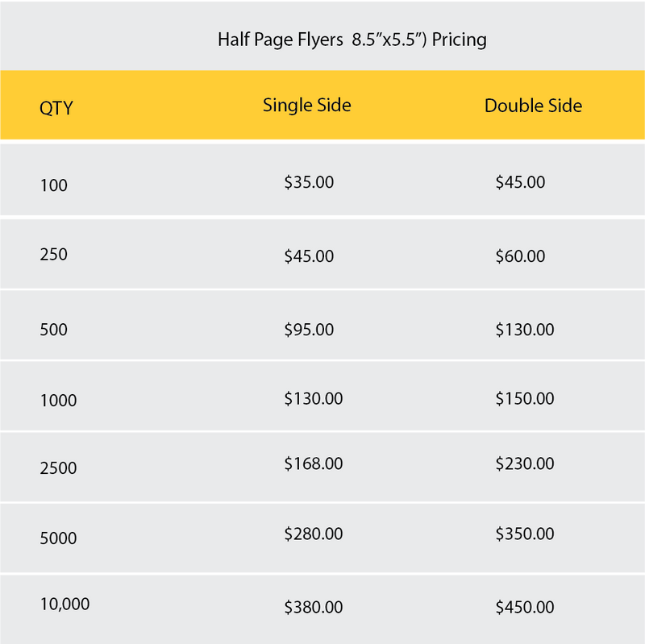Click the Single Side column header
Screen dimensions: 645x644
pos(306,106)
